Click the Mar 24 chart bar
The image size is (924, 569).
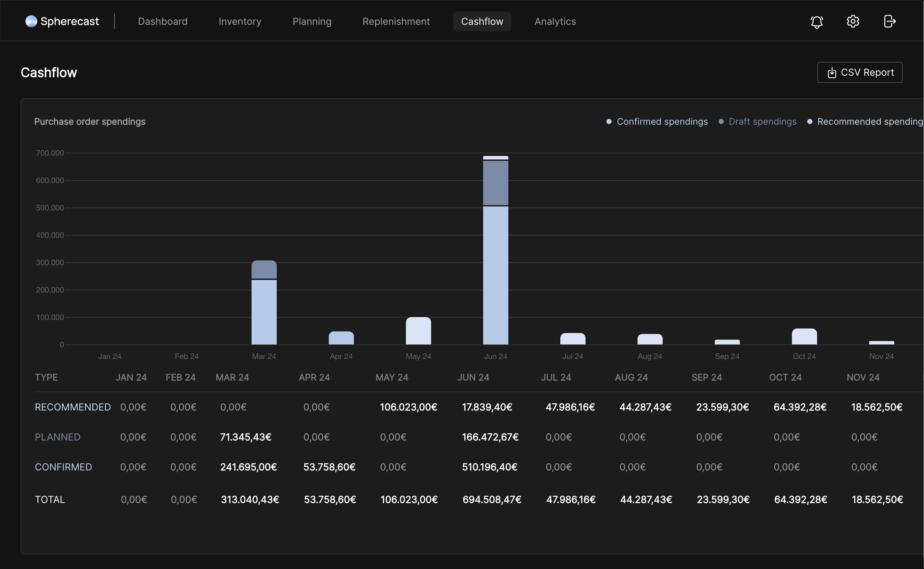[x=264, y=309]
